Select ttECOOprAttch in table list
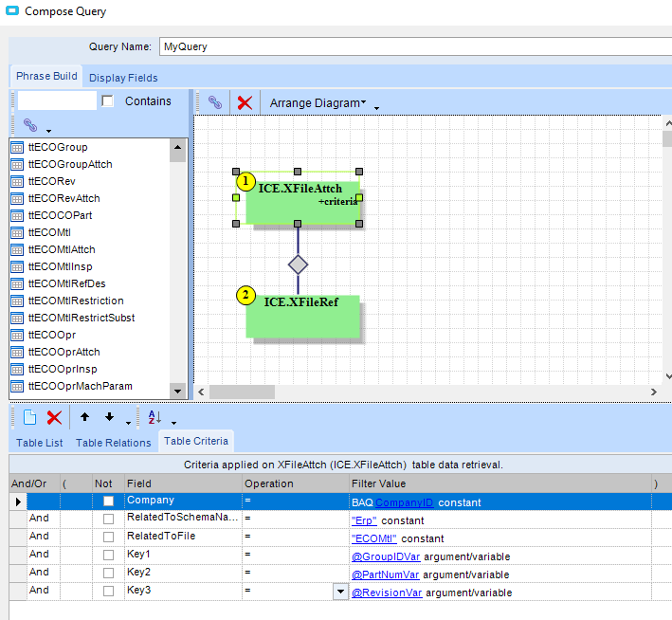This screenshot has width=672, height=620. pos(64,352)
